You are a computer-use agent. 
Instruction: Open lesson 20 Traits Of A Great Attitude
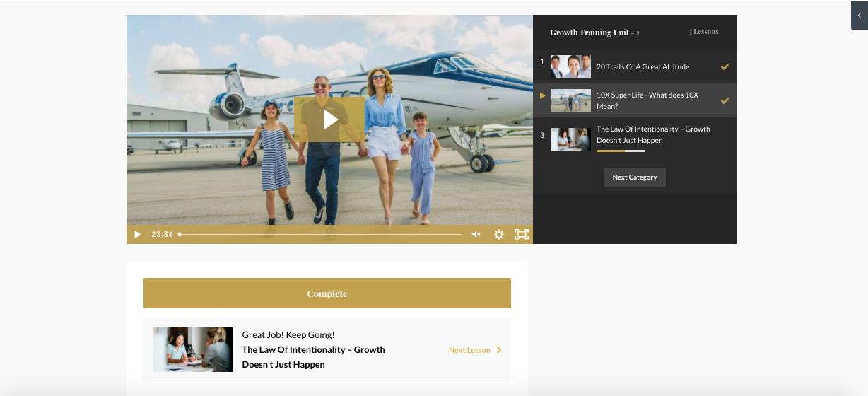635,66
